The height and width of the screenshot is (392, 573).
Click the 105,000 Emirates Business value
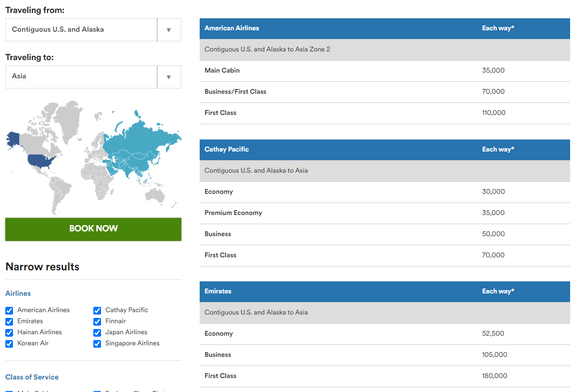pyautogui.click(x=495, y=355)
